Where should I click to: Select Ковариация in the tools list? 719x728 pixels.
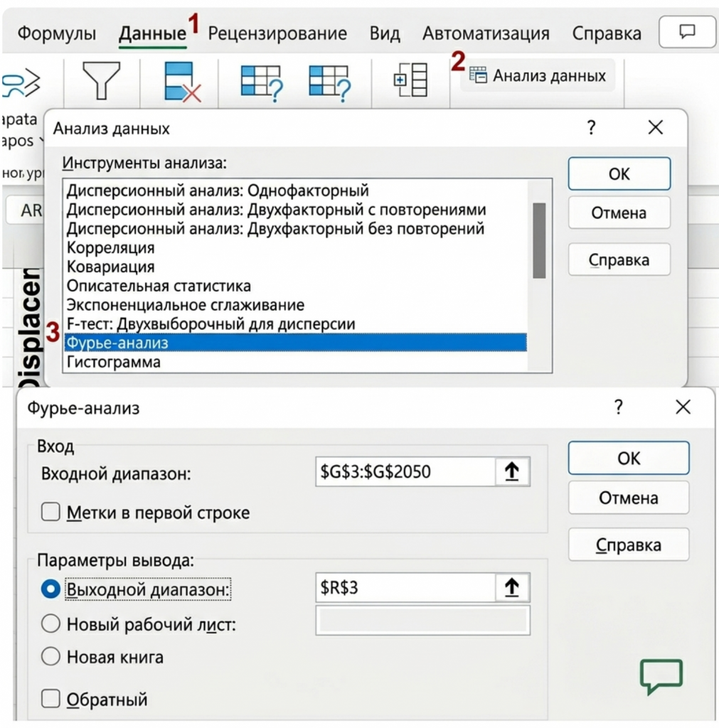(295, 267)
